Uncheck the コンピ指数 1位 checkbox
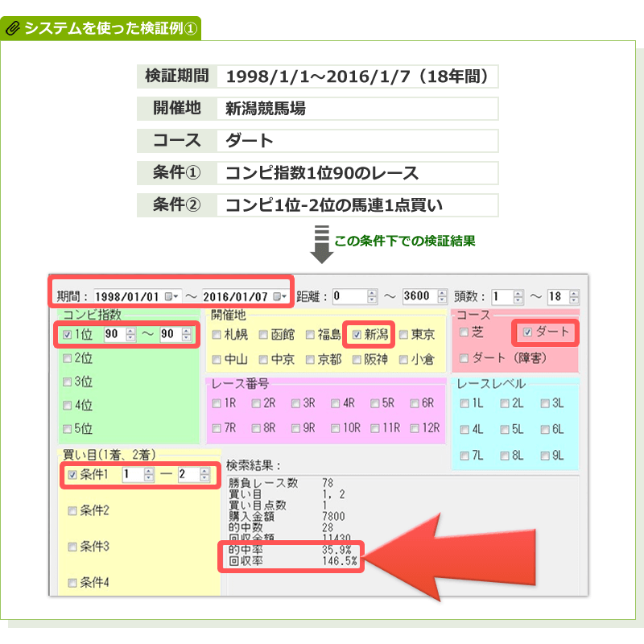This screenshot has width=644, height=644. point(68,334)
